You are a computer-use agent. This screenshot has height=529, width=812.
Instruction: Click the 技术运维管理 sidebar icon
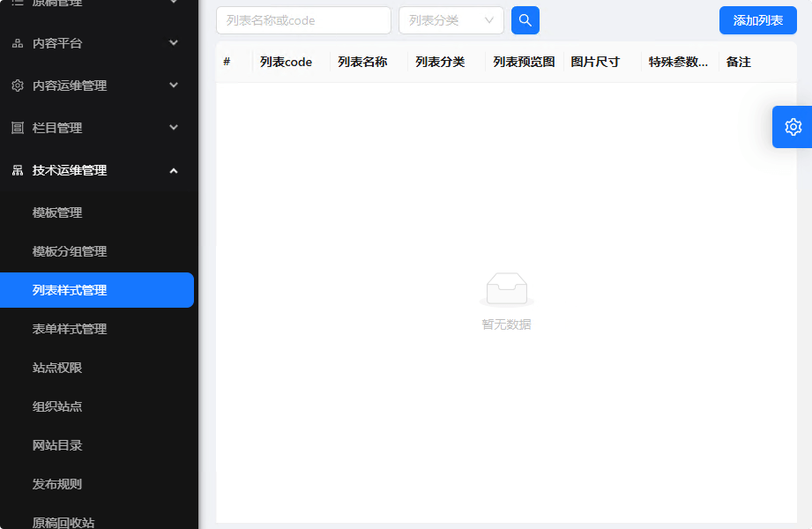[18, 170]
